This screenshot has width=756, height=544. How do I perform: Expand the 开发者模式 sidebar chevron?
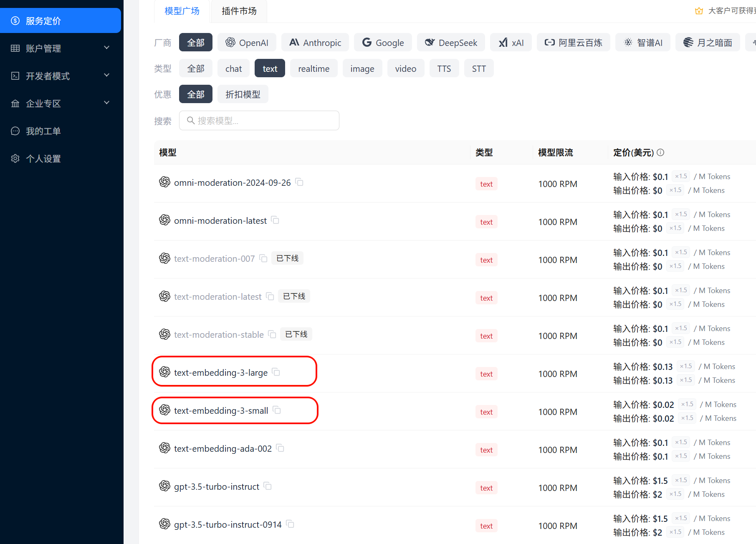tap(107, 75)
